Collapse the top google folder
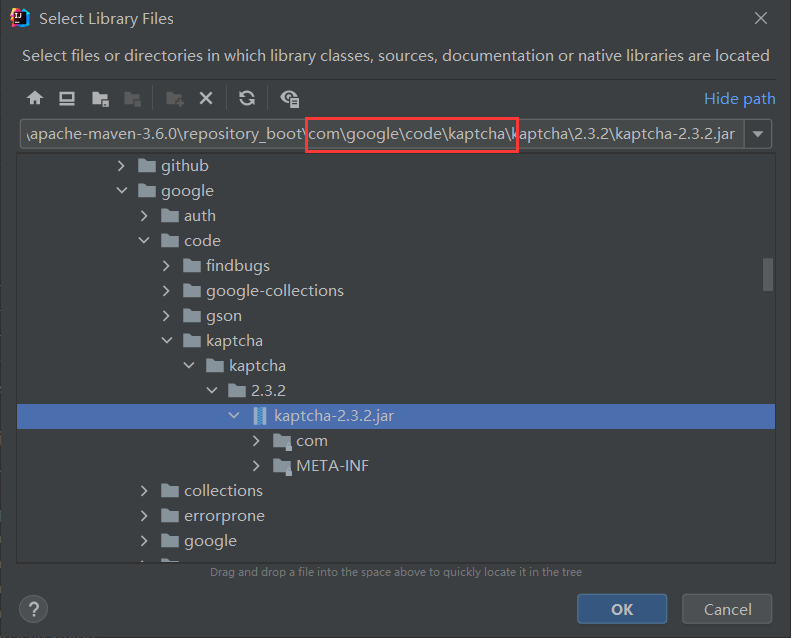 click(122, 190)
